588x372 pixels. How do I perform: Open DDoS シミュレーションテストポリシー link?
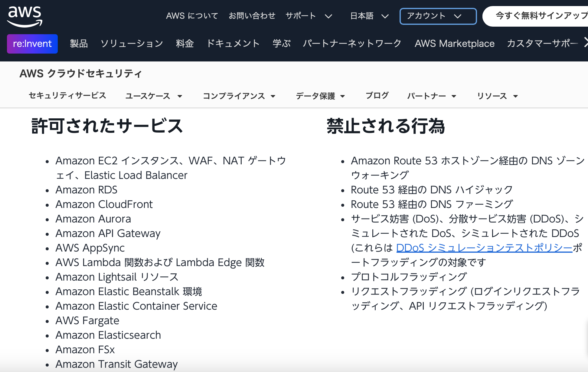coord(484,248)
